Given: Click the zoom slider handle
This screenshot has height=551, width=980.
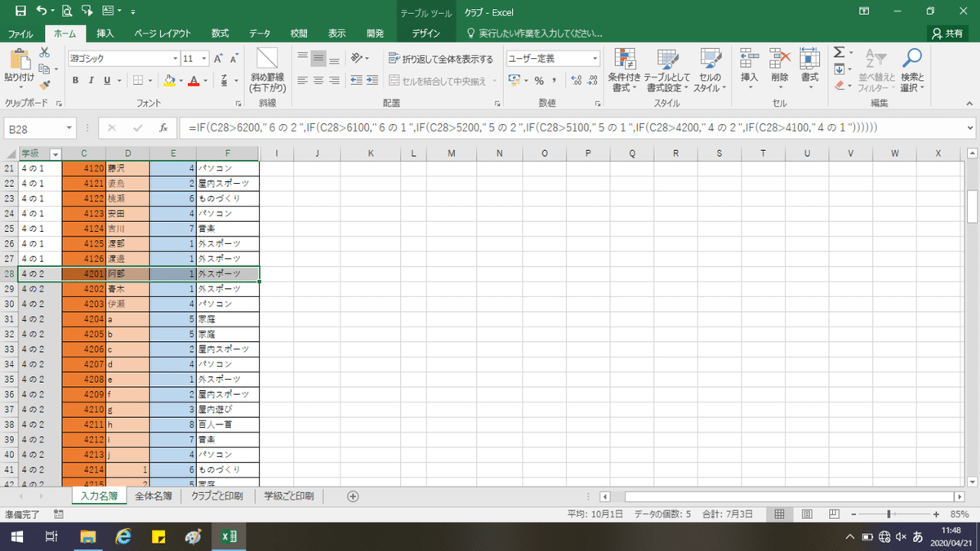Looking at the screenshot, I should click(x=889, y=514).
